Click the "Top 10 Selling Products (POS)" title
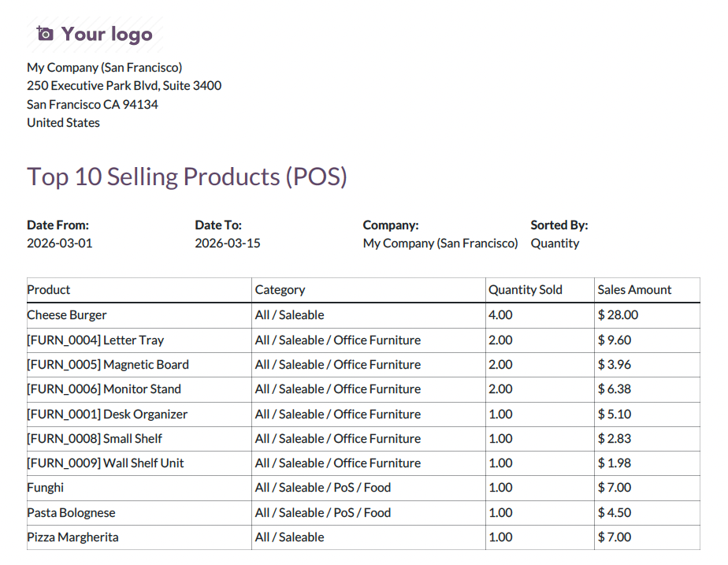Screen dimensions: 728x565 point(187,177)
